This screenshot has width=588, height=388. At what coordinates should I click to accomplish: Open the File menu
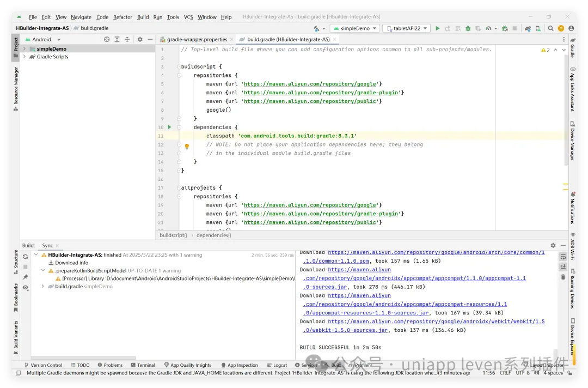click(33, 17)
